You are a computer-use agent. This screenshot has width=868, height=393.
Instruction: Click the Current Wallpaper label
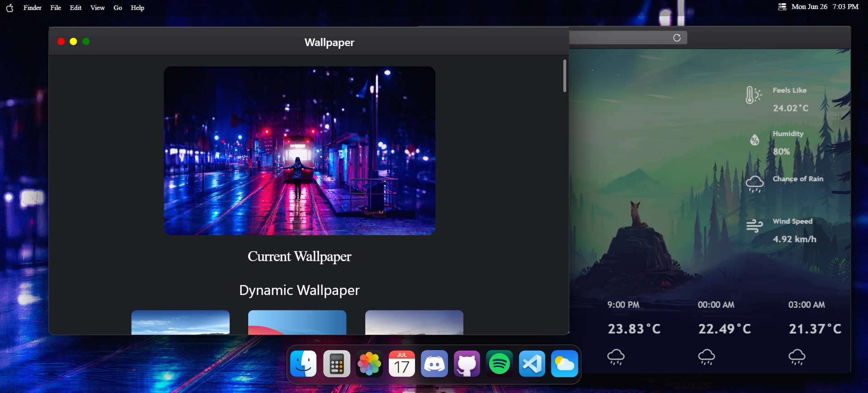(299, 257)
